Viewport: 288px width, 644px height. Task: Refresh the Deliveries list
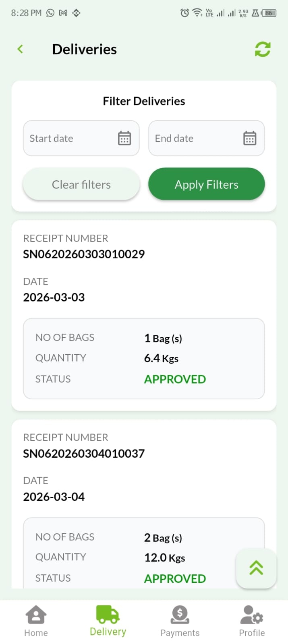click(262, 49)
